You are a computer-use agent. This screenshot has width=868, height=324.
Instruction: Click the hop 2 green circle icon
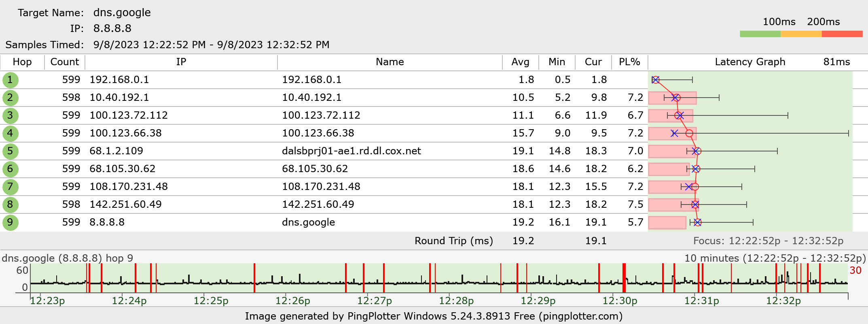[x=10, y=98]
